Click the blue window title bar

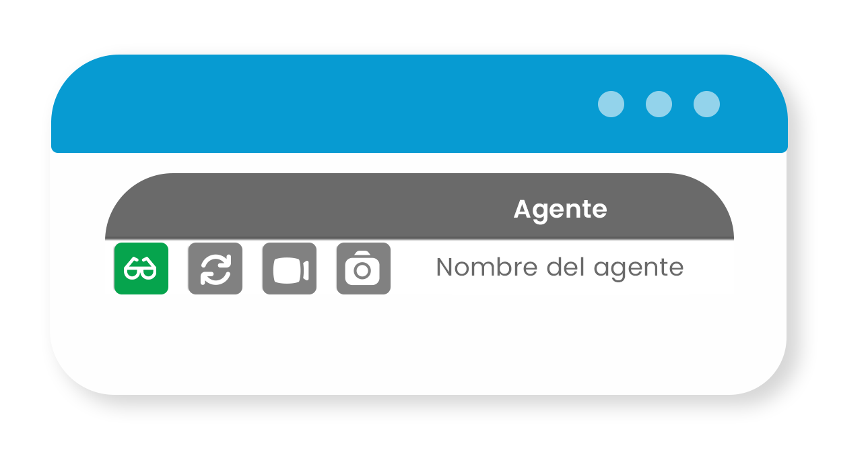[x=419, y=104]
